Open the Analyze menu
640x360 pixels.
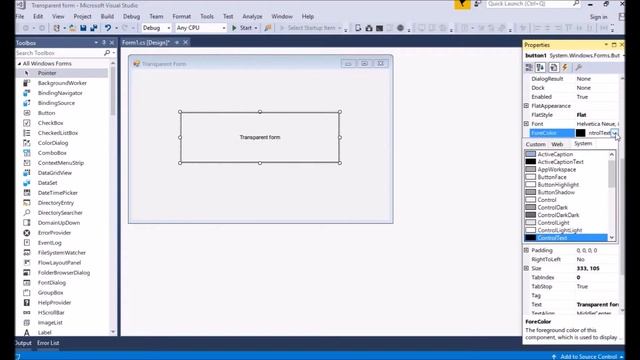coord(252,16)
